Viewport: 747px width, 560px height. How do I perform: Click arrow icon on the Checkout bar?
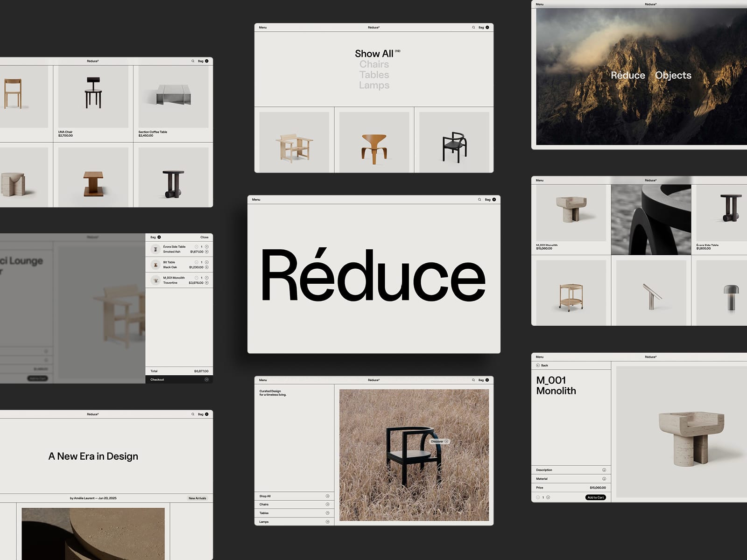(206, 379)
